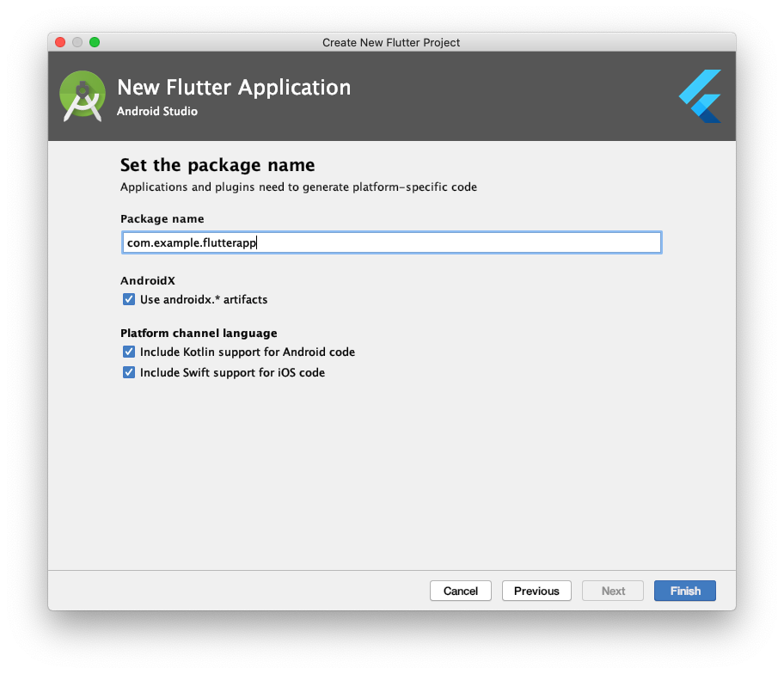Image resolution: width=784 pixels, height=674 pixels.
Task: Click the 'Create New Flutter Project' window title
Action: coord(391,42)
